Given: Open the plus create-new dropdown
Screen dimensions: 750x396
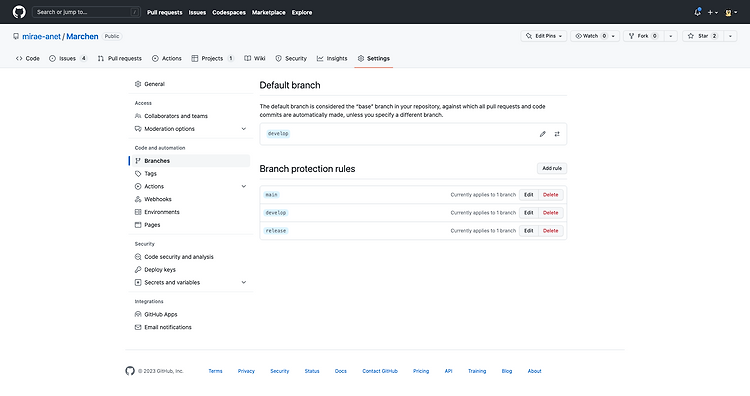Looking at the screenshot, I should pyautogui.click(x=712, y=12).
